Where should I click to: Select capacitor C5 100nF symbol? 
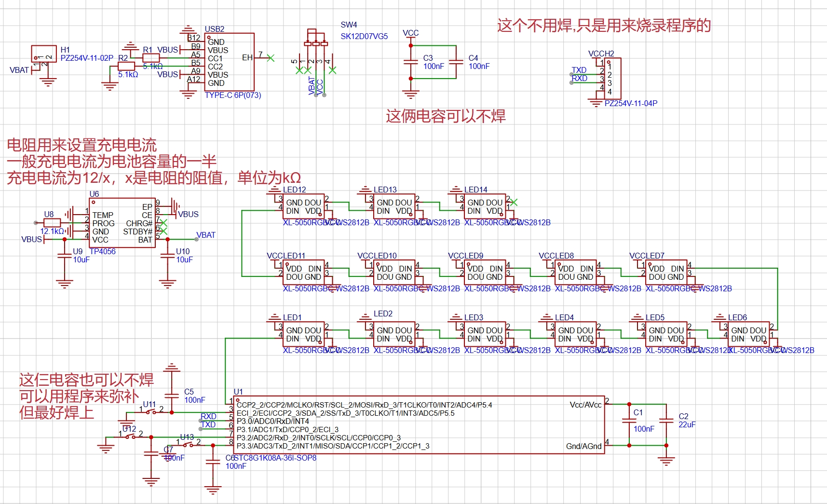click(171, 395)
